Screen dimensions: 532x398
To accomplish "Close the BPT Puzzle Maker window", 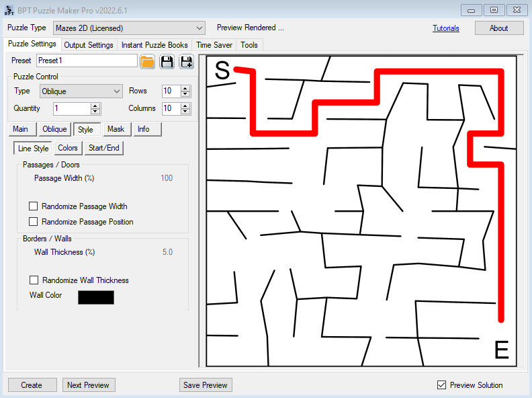I will pos(517,10).
